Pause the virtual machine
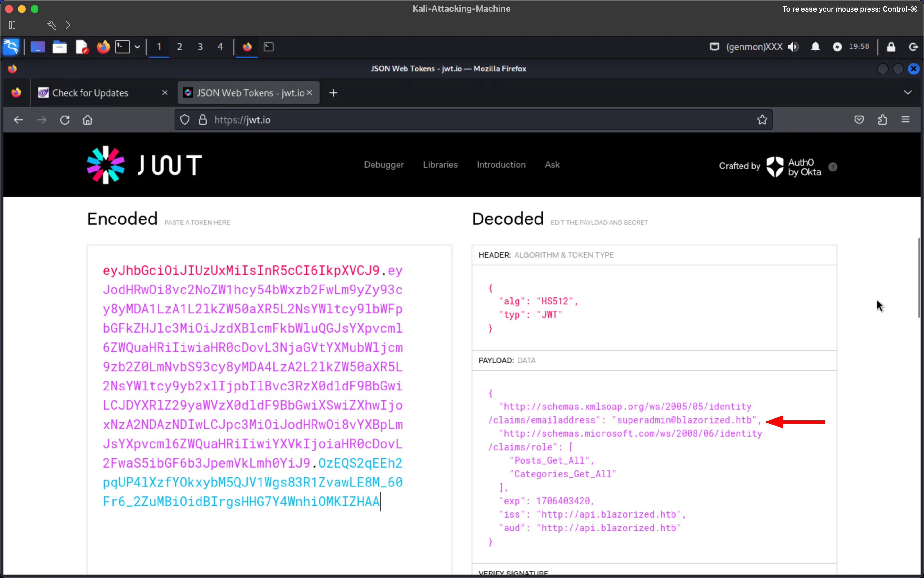 pyautogui.click(x=12, y=25)
